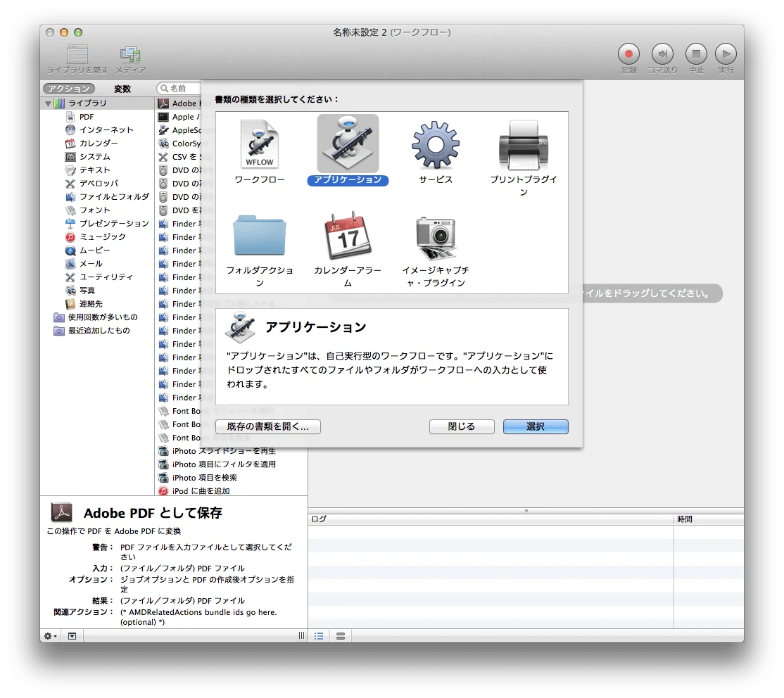
Task: Select the フォルダアクション folder icon
Action: click(x=259, y=235)
